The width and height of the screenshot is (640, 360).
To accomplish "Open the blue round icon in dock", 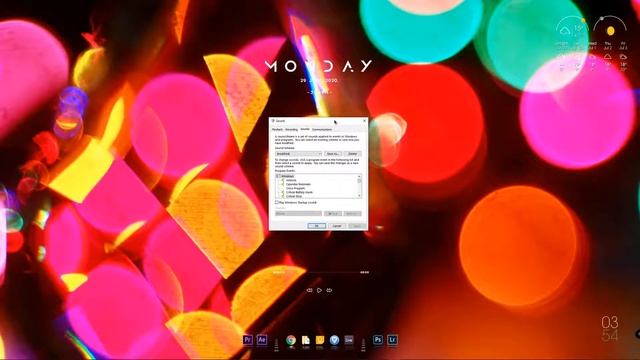I will 334,340.
